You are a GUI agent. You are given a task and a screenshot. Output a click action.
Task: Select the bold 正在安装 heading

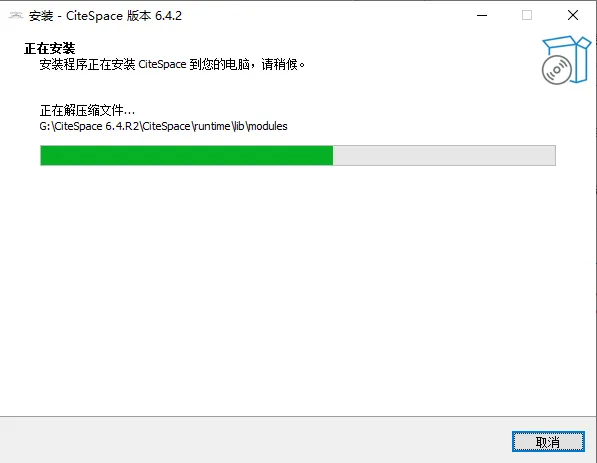point(49,48)
